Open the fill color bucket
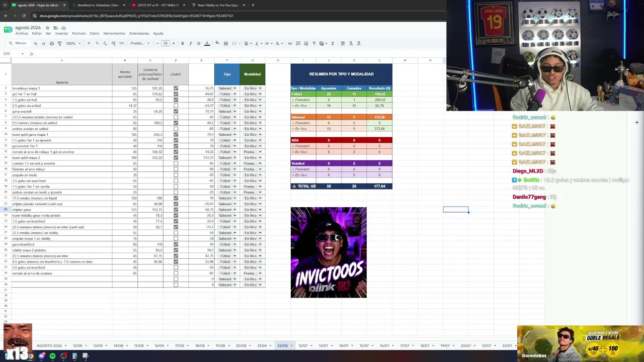 [217, 43]
